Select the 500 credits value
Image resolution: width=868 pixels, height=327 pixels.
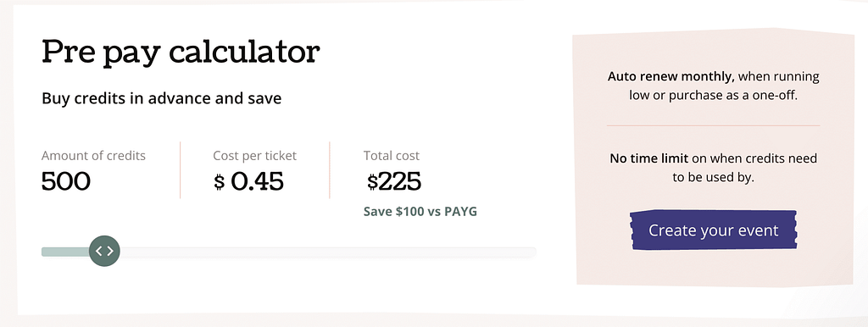coord(66,181)
